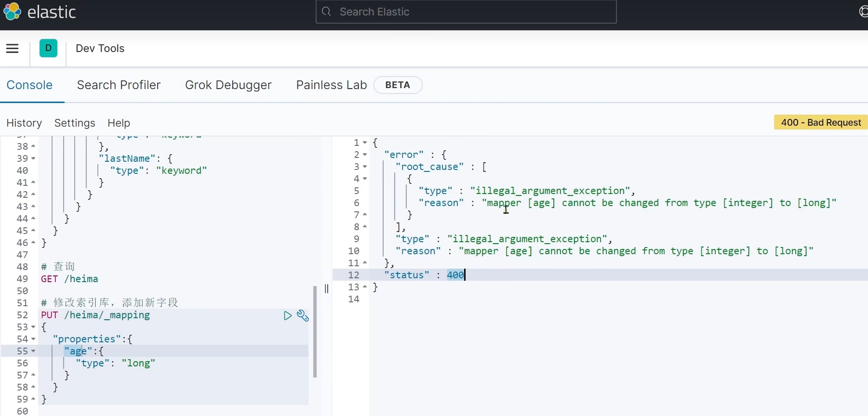Click the "type": "keyword" line
Viewport: 868px width, 416px height.
tap(159, 170)
